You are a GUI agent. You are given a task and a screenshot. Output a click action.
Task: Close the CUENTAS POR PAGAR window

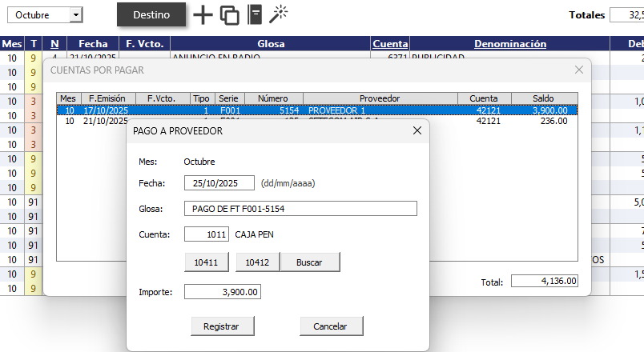(578, 70)
